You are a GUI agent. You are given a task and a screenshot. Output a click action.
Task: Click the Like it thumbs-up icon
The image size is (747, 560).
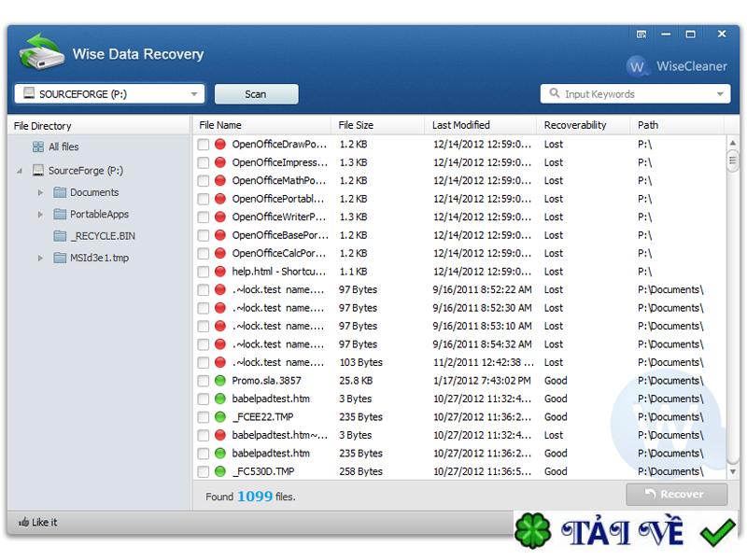point(22,523)
